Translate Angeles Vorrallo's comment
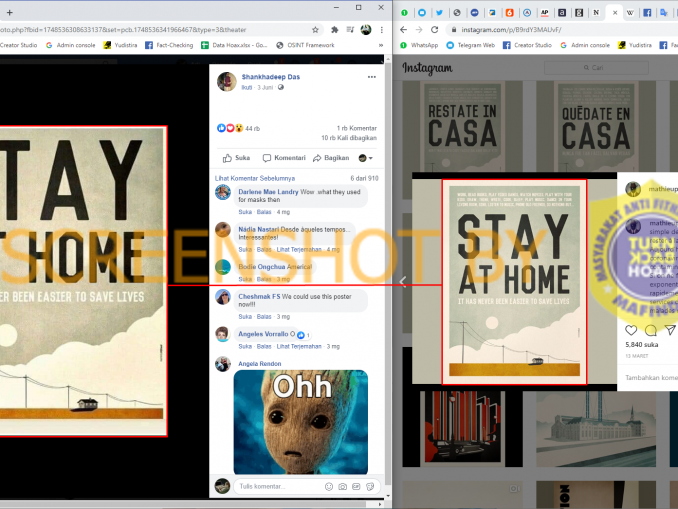The image size is (678, 509). [299, 346]
